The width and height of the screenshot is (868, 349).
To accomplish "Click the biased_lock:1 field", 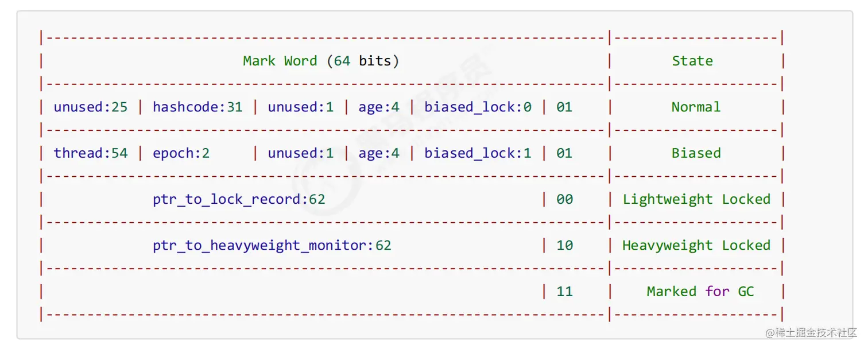I will (478, 153).
